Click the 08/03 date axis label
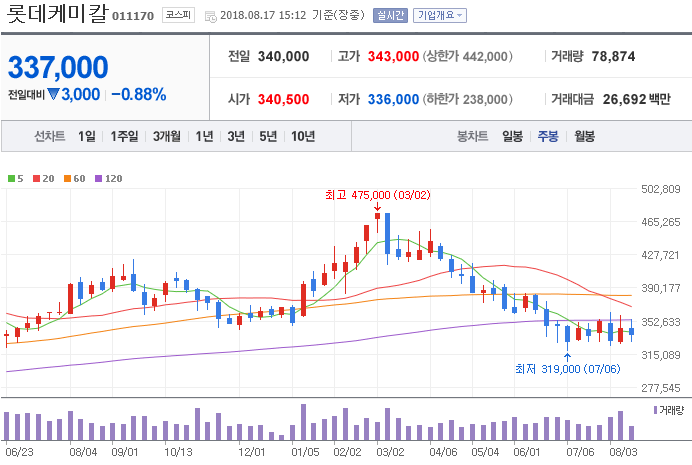The image size is (692, 465). (623, 452)
